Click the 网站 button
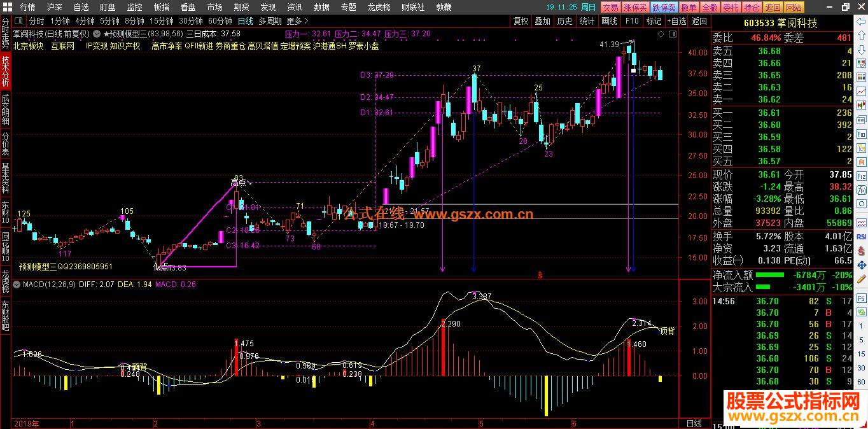868x429 pixels. [x=794, y=7]
